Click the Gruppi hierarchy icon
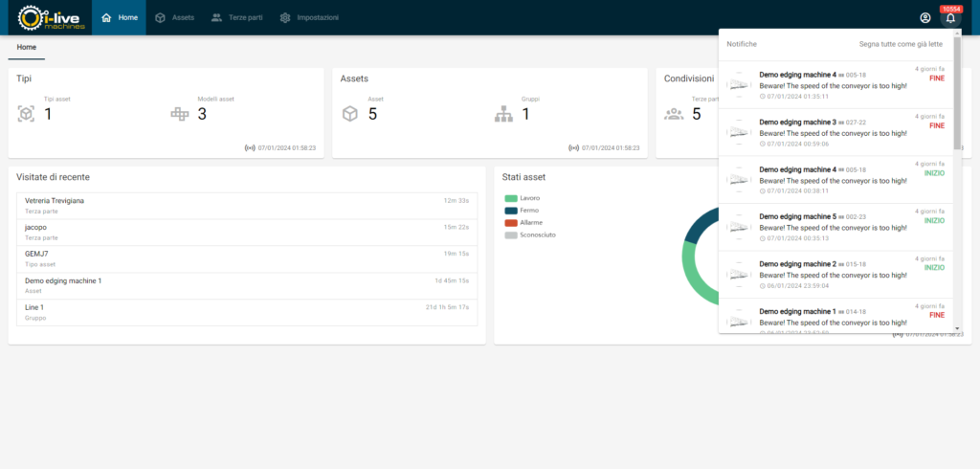The width and height of the screenshot is (980, 469). pos(504,114)
